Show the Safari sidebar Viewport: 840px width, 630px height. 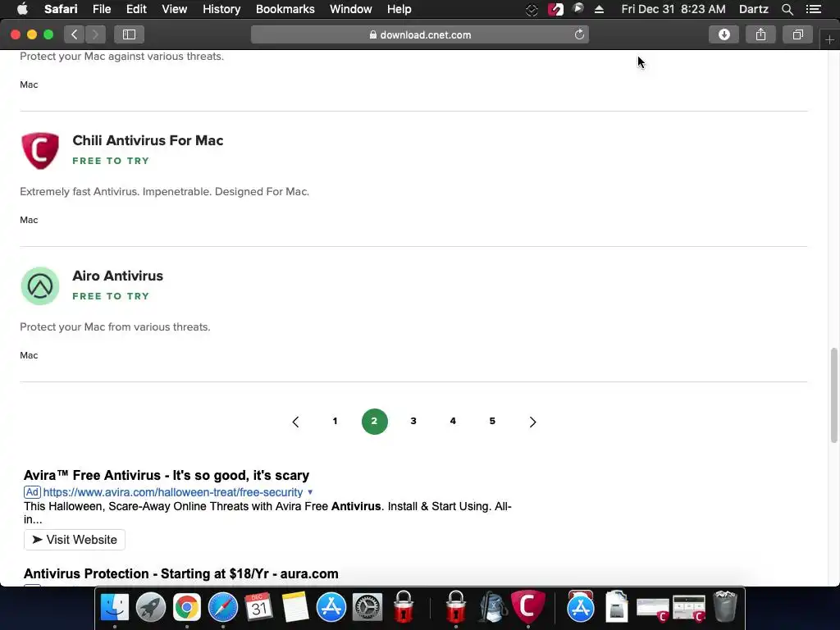(x=129, y=34)
